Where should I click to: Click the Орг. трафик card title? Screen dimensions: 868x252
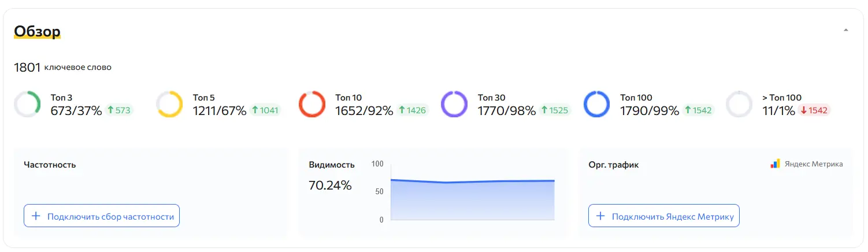[x=614, y=165]
